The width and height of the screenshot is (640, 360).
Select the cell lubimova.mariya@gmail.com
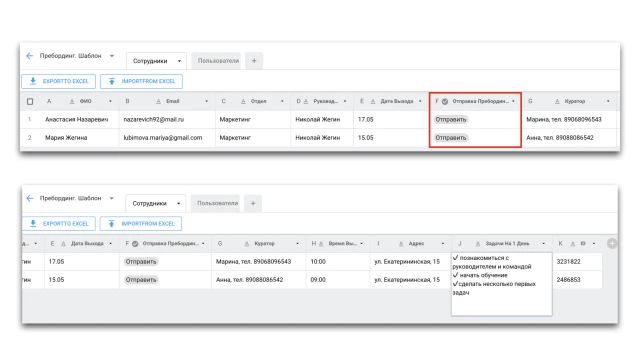[x=167, y=138]
